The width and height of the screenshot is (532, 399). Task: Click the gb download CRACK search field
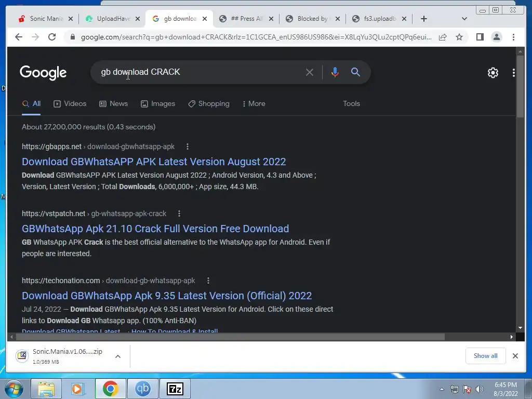pos(200,72)
